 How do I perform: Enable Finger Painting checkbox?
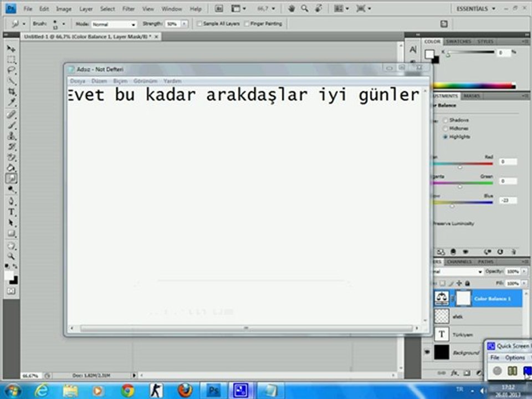(x=247, y=24)
